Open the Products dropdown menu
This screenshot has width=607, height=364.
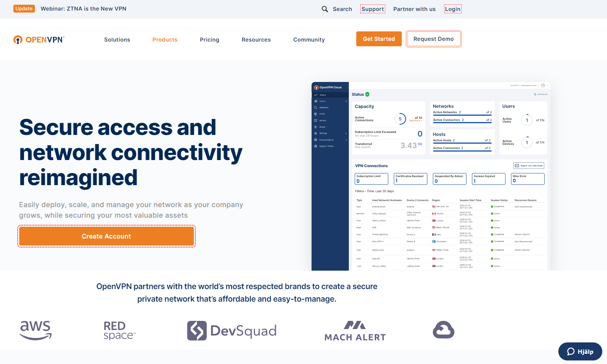point(165,40)
